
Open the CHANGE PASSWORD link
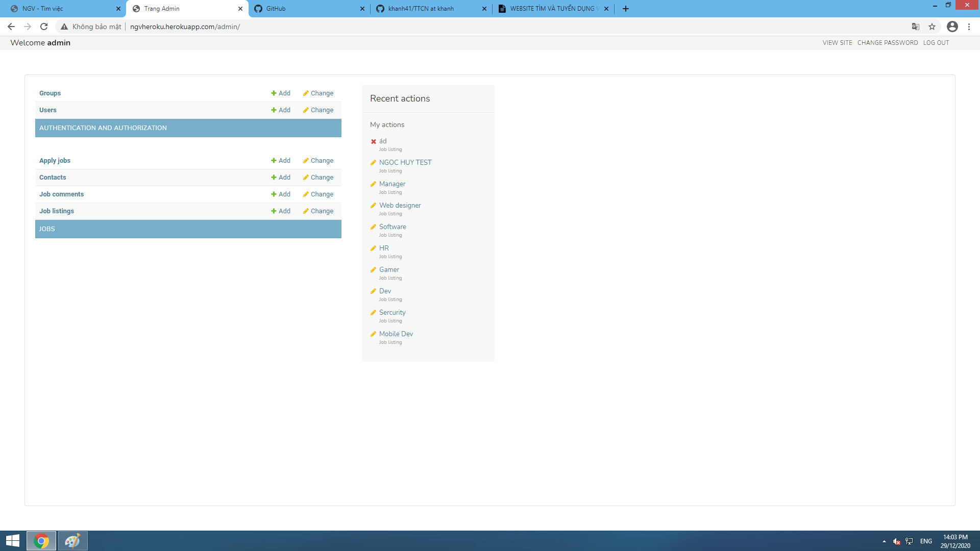click(887, 43)
